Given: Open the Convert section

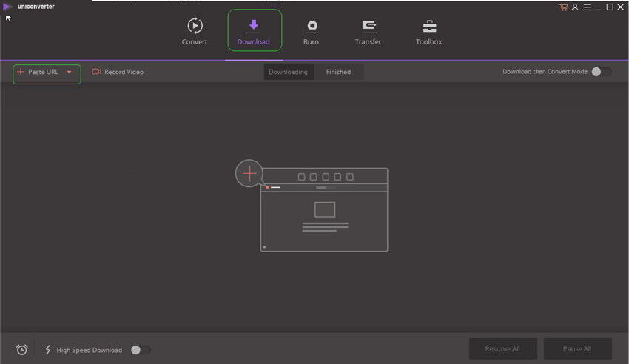Looking at the screenshot, I should point(195,32).
